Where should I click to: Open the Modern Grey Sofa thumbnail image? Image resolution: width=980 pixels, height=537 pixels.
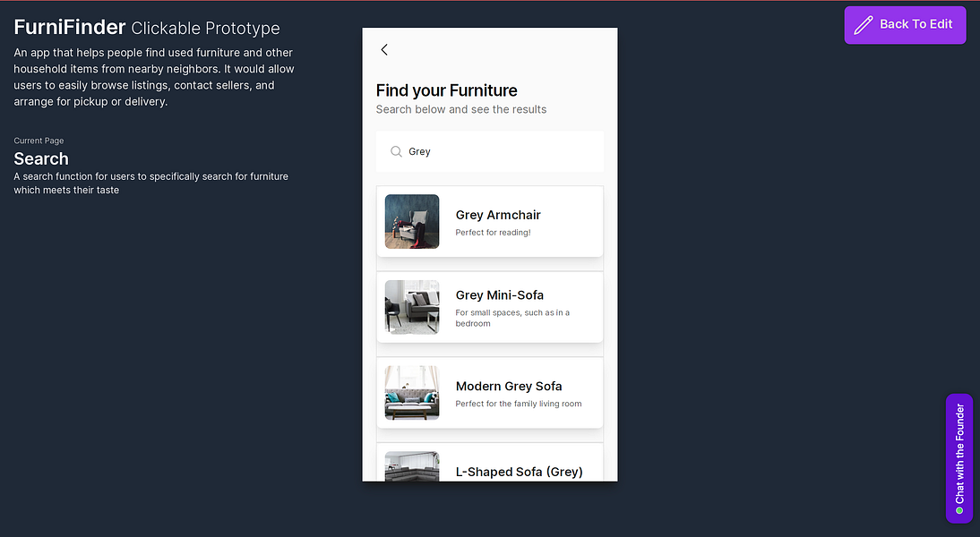click(412, 393)
